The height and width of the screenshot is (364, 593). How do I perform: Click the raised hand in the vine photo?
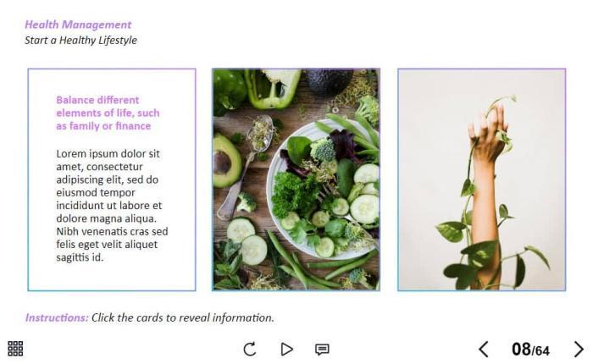pyautogui.click(x=487, y=135)
